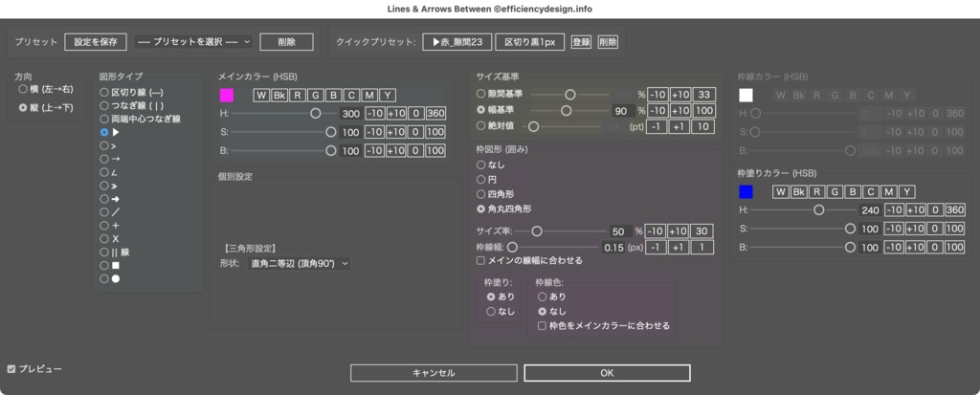Select 隙間基準 size basis
The height and width of the screenshot is (395, 980).
pos(500,94)
